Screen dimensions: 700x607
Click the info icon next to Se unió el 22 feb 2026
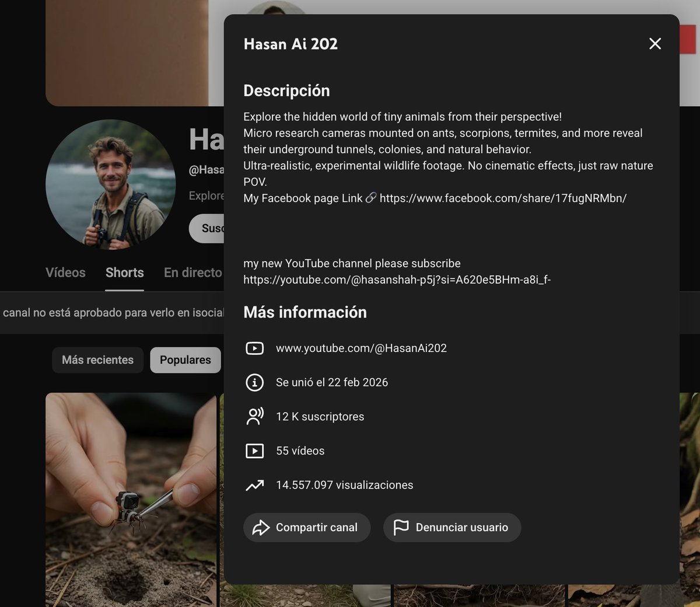255,383
